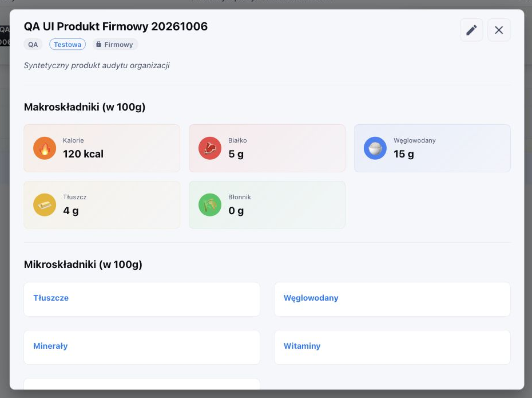The image size is (532, 398).
Task: Click the 5 g protein value
Action: coord(236,154)
